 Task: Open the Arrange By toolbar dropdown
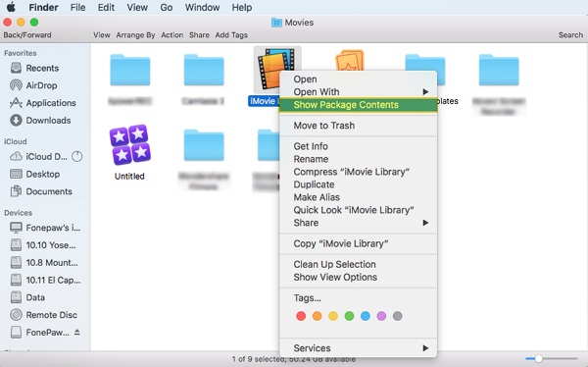pos(135,35)
